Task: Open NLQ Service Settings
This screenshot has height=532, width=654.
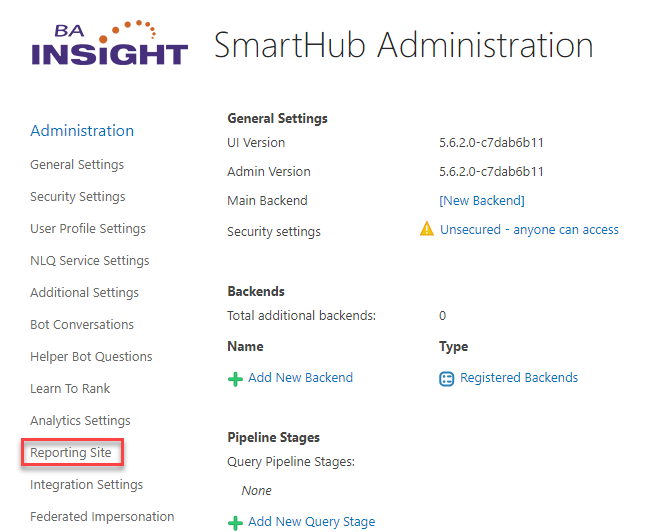Action: point(90,261)
